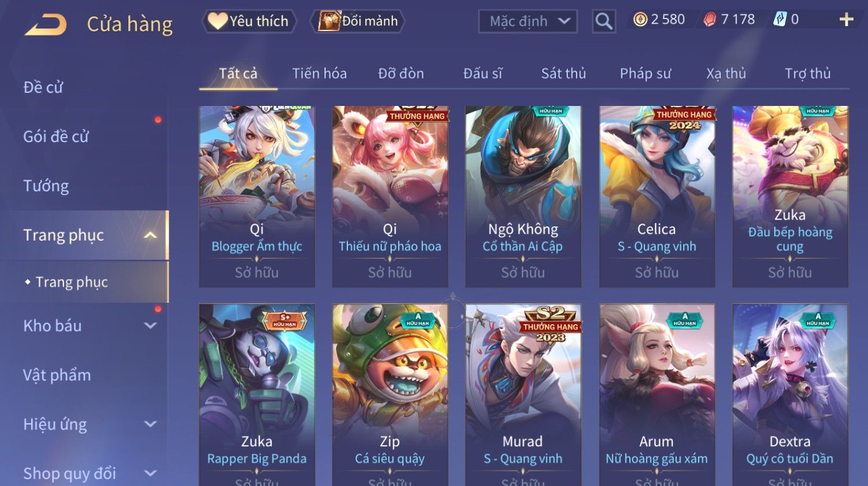Open Đổi mảnh fragment exchange button
The width and height of the screenshot is (868, 486).
358,21
